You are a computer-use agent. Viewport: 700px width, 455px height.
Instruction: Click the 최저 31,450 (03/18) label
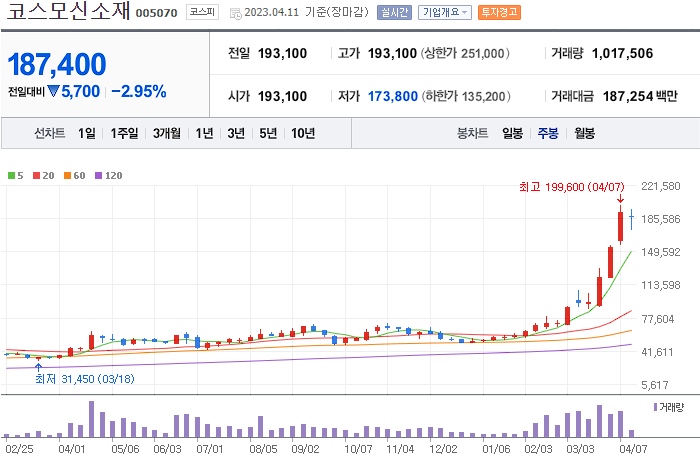click(85, 379)
